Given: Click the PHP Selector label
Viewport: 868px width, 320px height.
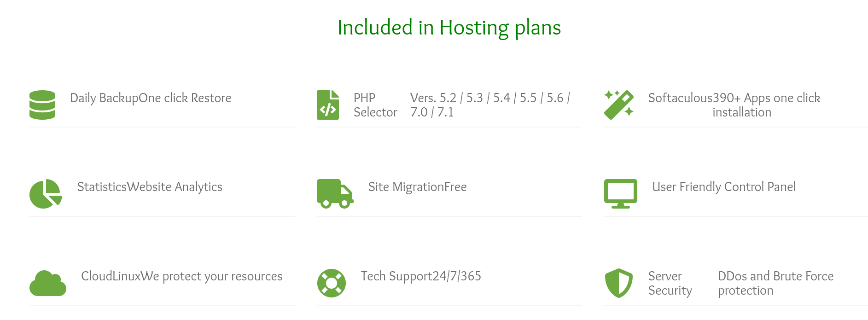Looking at the screenshot, I should pos(375,105).
